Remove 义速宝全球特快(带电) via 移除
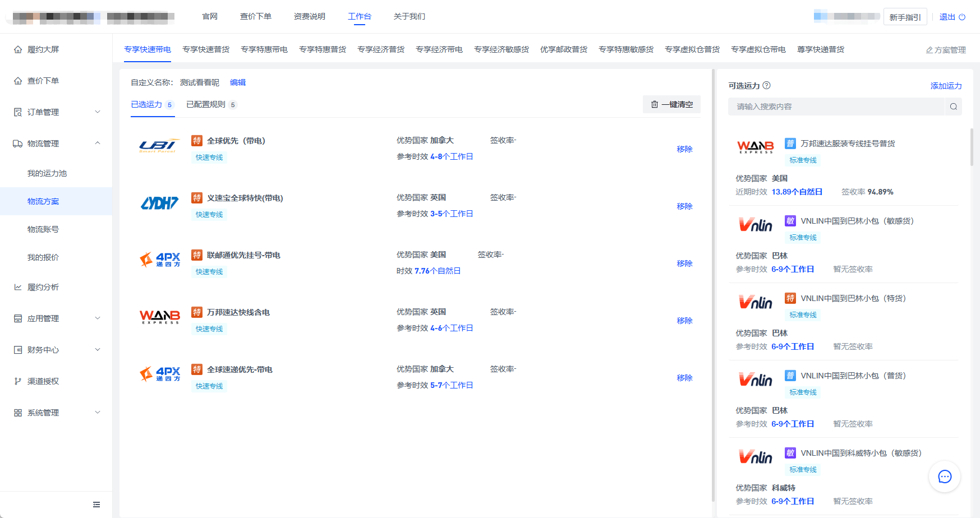This screenshot has height=518, width=980. tap(685, 206)
